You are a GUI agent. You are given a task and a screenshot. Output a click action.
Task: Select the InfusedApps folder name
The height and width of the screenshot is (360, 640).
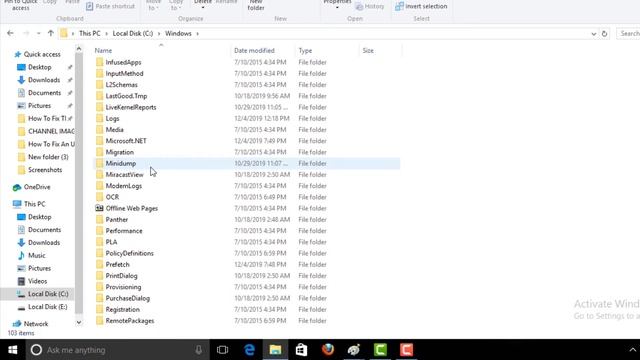(x=123, y=62)
